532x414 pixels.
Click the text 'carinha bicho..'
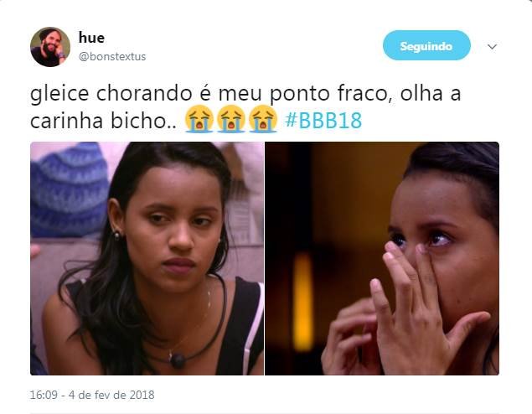[103, 121]
